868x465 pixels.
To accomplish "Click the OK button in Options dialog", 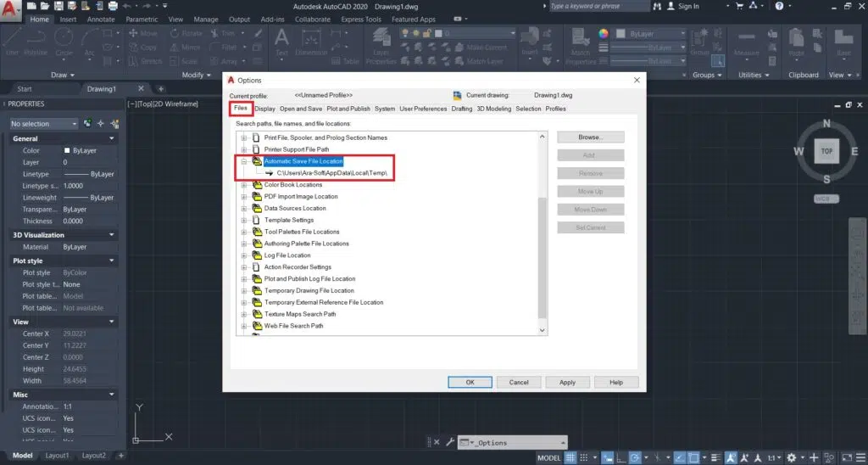I will click(470, 383).
